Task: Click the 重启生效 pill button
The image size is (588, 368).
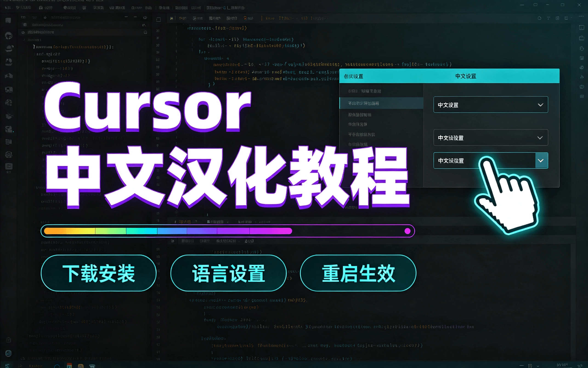Action: [x=358, y=273]
